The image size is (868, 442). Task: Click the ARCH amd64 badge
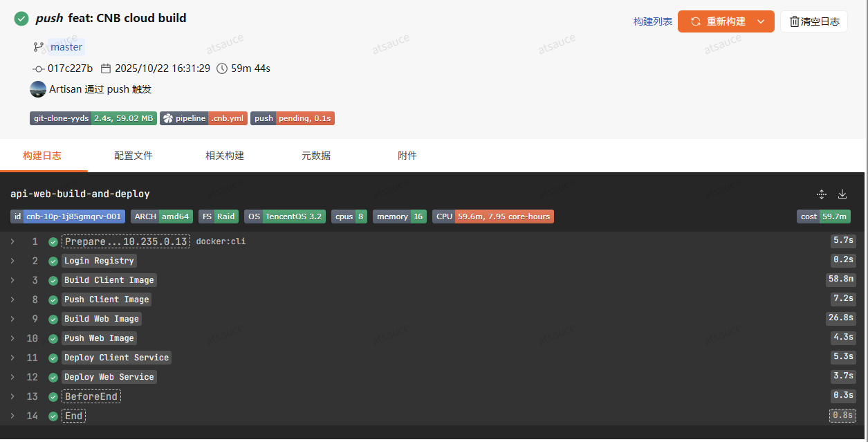[162, 217]
